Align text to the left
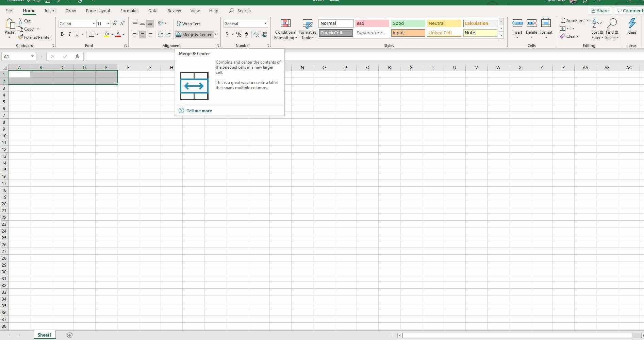 point(135,34)
